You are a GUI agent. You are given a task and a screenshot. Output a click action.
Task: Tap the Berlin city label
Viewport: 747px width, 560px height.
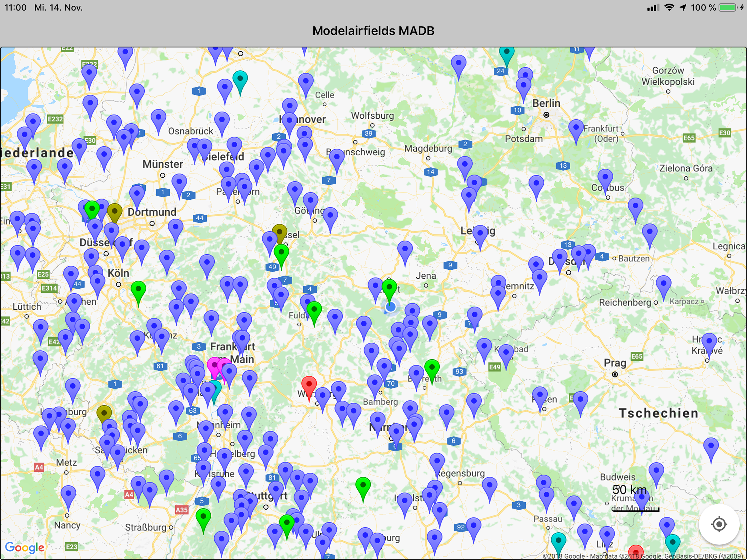[546, 103]
